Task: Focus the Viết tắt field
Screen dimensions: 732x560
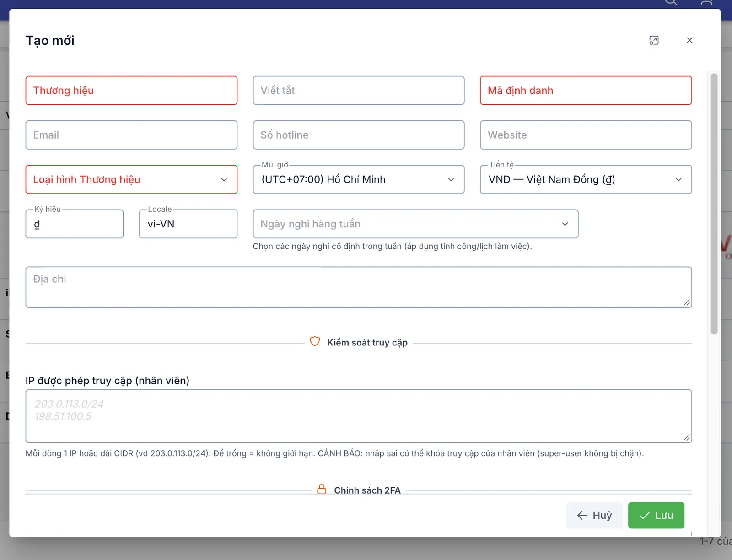Action: [x=359, y=91]
